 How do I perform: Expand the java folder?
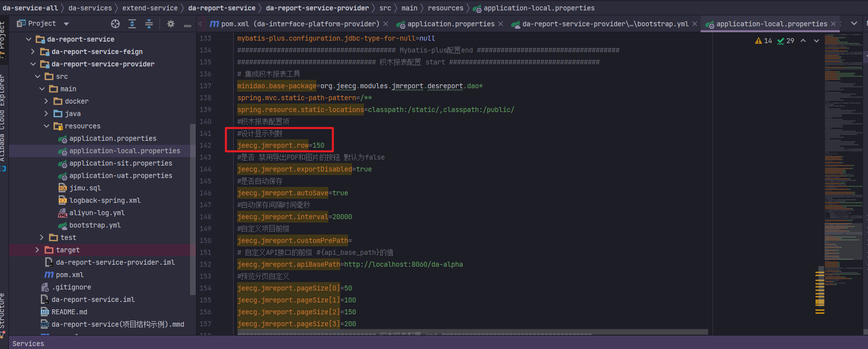[x=47, y=114]
